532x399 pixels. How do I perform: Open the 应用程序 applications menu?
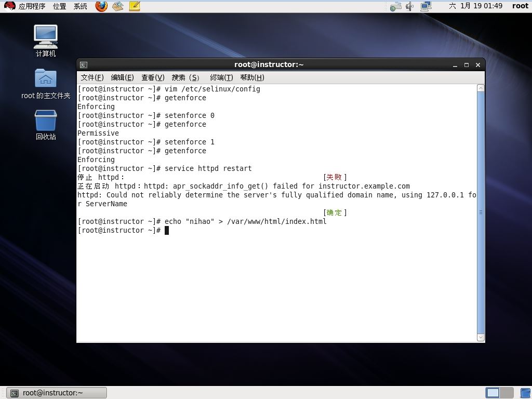(32, 6)
